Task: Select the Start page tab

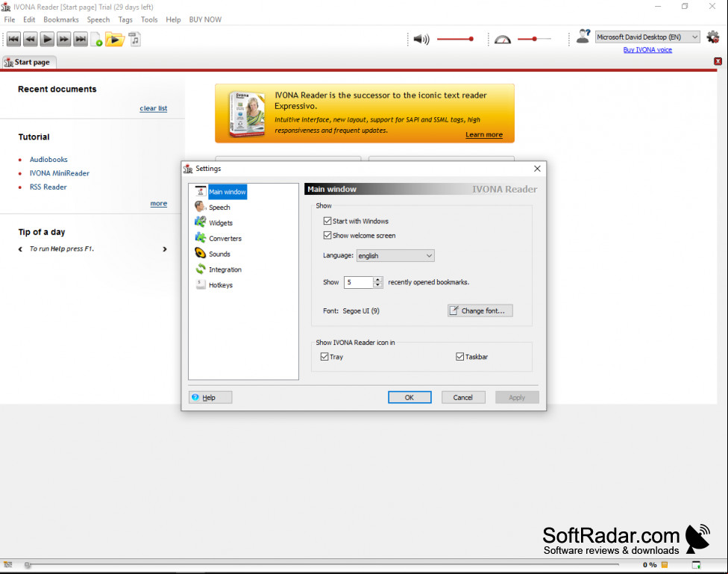Action: [x=29, y=62]
